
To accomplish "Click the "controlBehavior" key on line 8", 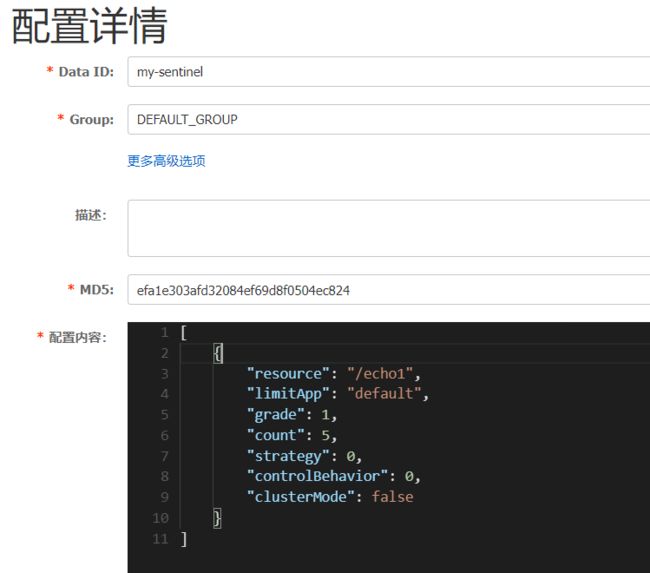I will tap(317, 476).
